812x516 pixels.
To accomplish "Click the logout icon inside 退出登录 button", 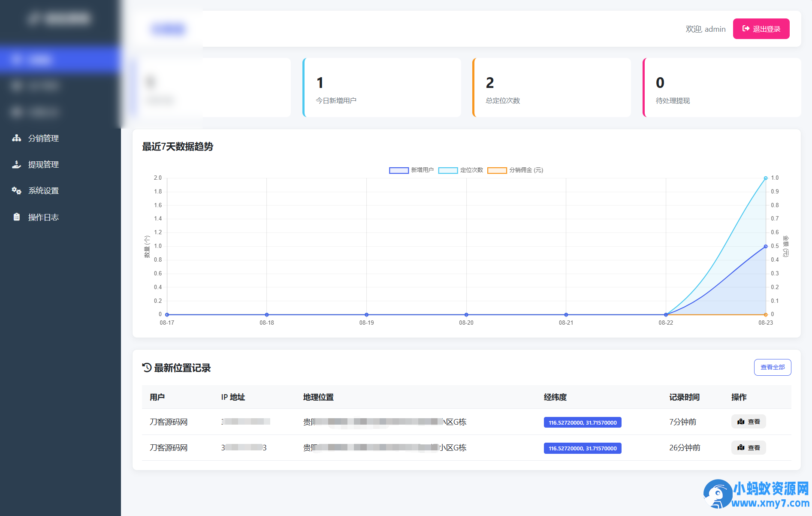I will pos(745,28).
